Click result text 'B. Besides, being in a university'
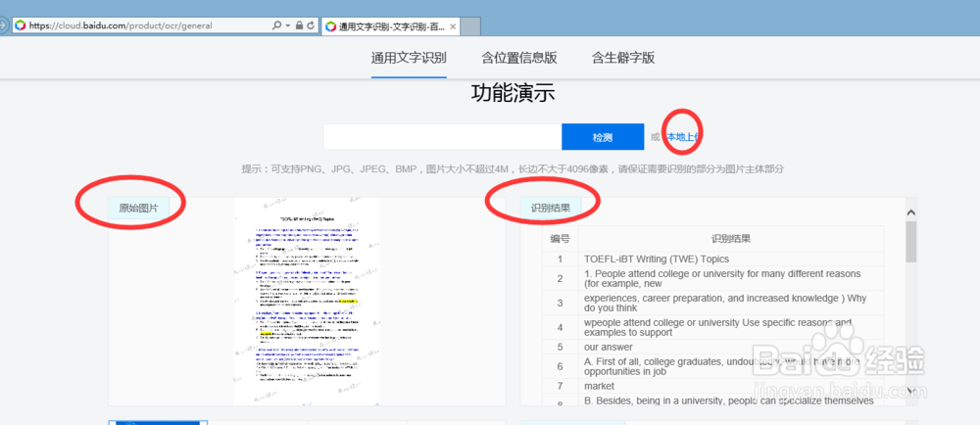The image size is (980, 425). [x=728, y=401]
